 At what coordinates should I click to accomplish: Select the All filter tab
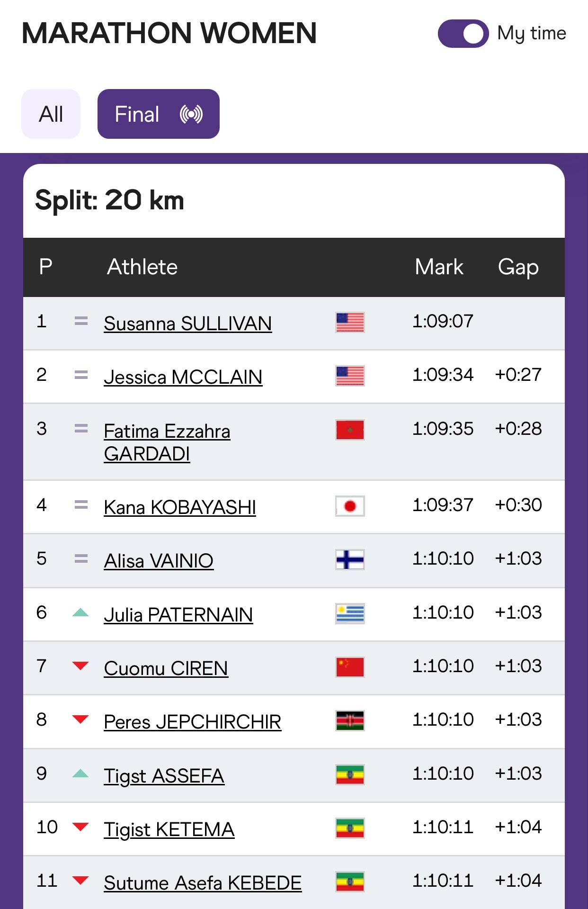[x=51, y=114]
